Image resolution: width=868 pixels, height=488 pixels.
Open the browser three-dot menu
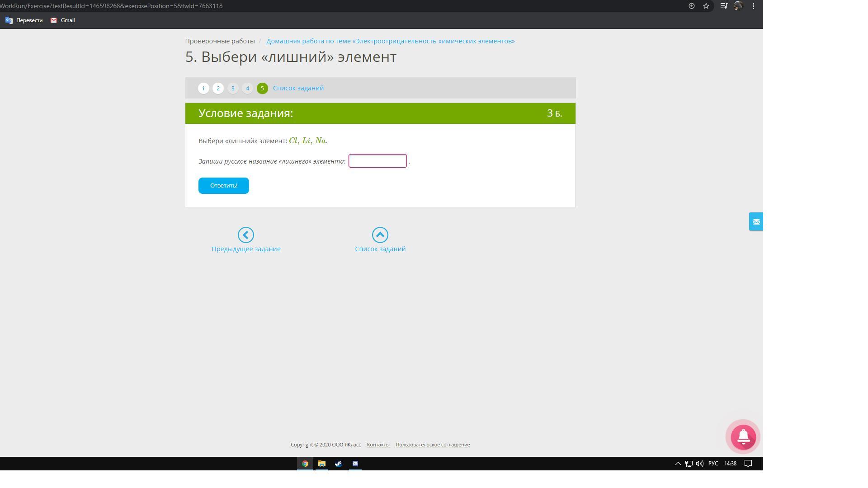pyautogui.click(x=753, y=6)
